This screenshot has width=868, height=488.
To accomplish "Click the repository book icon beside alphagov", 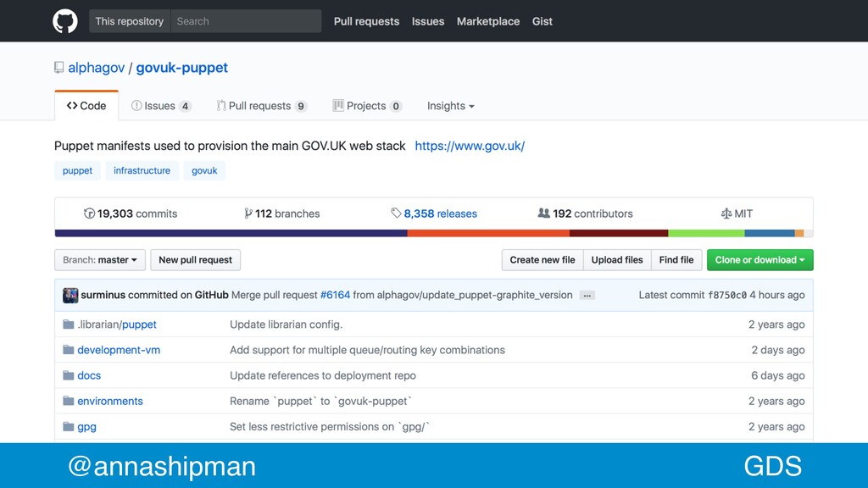I will [58, 68].
